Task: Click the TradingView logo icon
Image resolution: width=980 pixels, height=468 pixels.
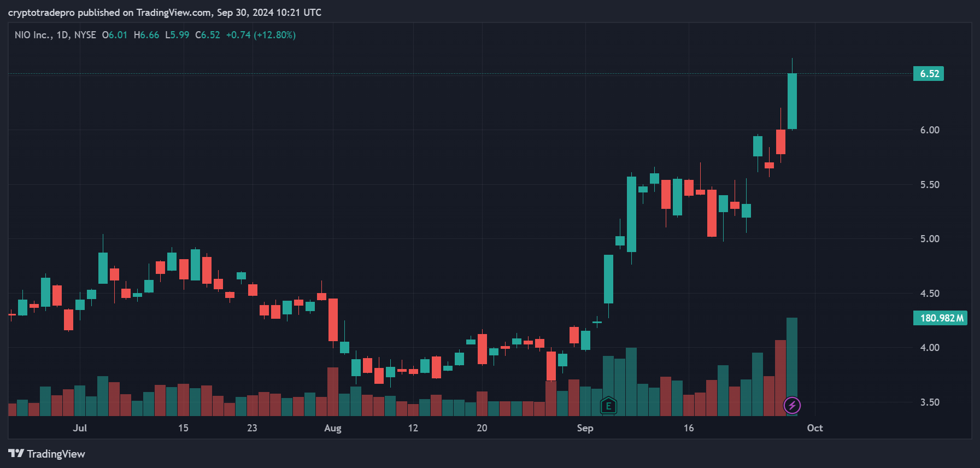Action: coord(16,453)
